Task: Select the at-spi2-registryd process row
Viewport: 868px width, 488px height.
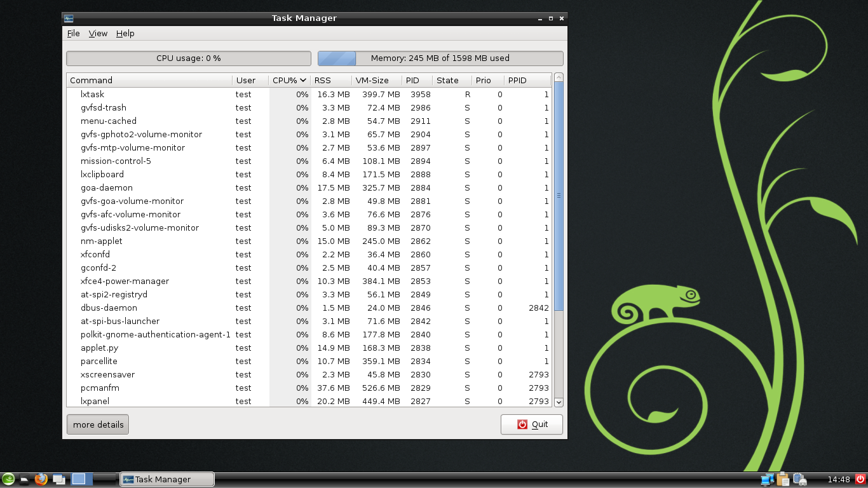Action: 309,294
